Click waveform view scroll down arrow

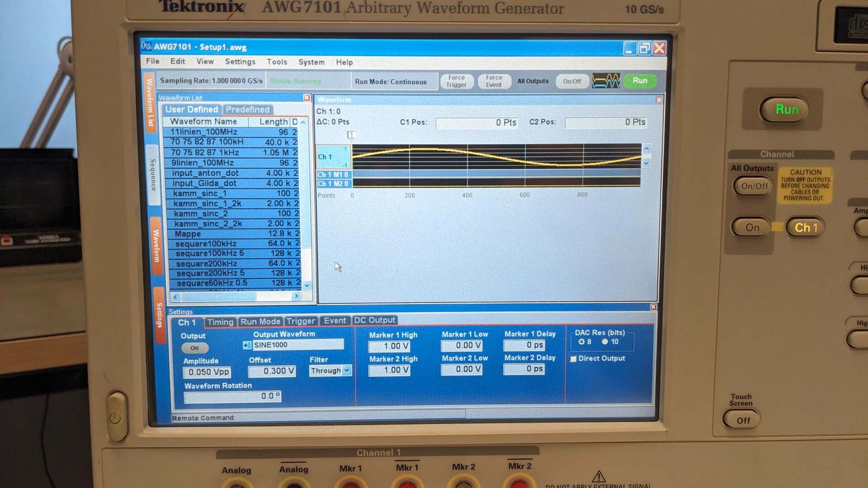[646, 163]
